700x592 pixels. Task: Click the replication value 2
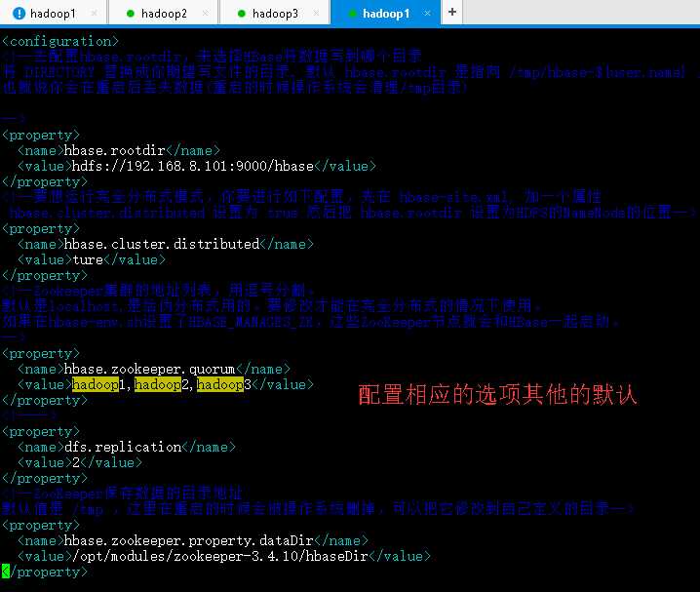click(76, 462)
